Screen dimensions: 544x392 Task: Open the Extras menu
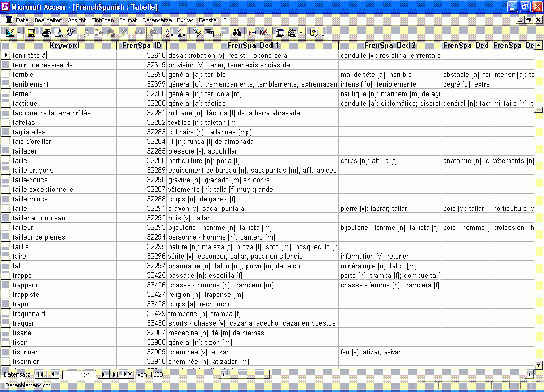coord(185,21)
